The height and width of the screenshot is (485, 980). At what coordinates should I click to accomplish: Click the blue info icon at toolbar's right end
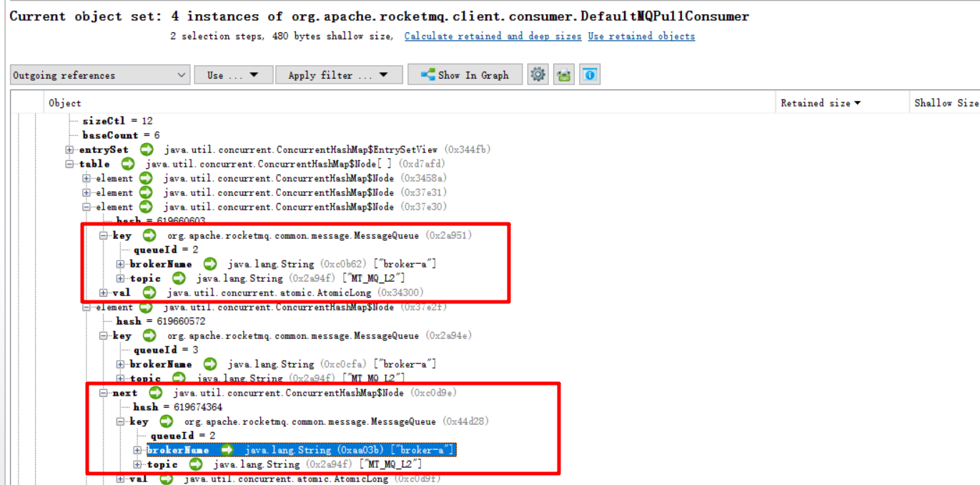tap(589, 74)
